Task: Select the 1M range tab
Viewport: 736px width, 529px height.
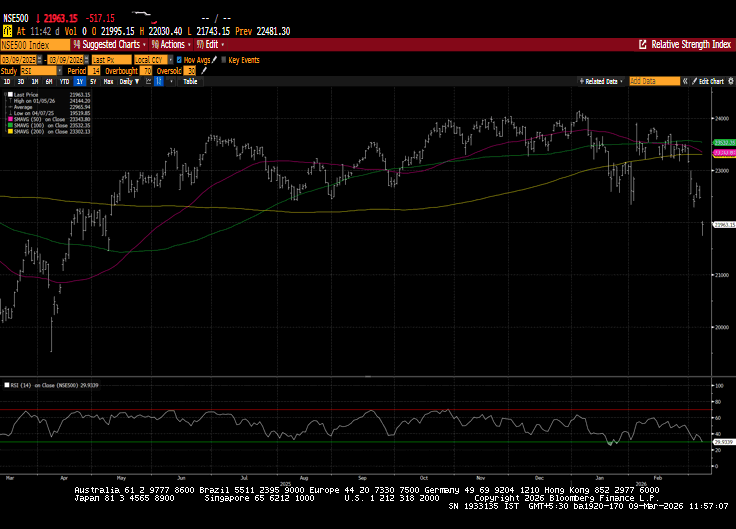Action: pyautogui.click(x=35, y=81)
